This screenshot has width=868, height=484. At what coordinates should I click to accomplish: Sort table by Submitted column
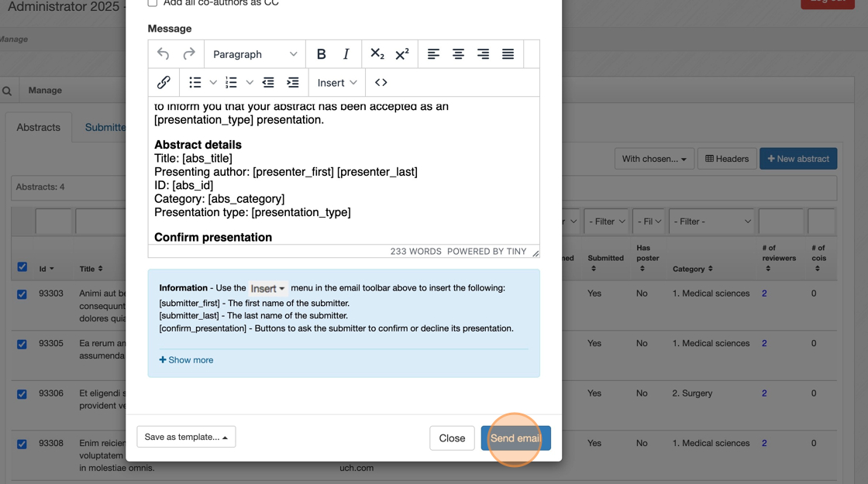click(594, 269)
